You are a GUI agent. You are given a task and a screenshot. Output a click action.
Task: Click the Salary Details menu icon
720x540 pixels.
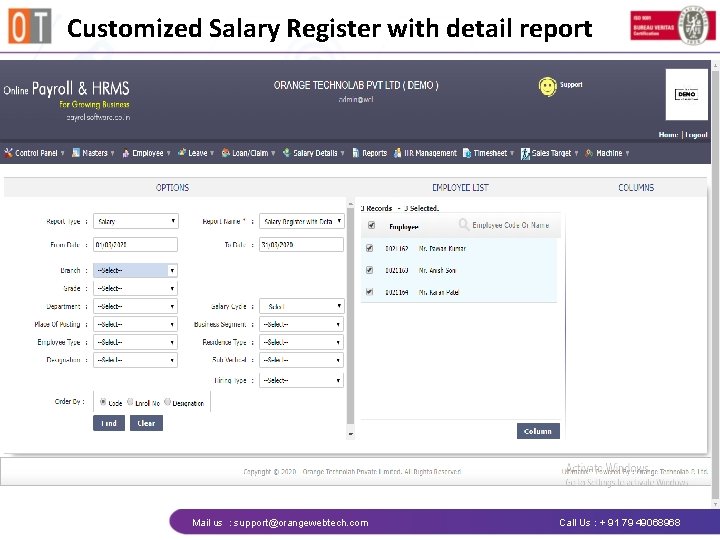(287, 152)
